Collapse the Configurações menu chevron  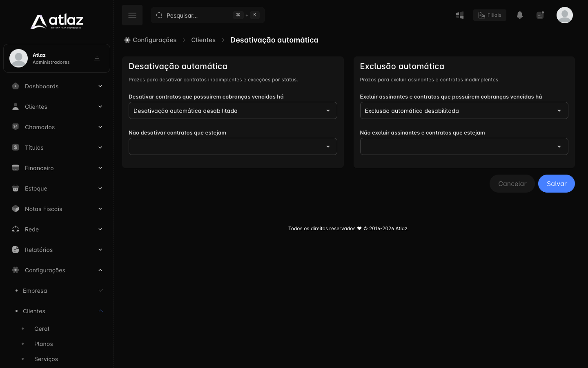[x=100, y=270]
